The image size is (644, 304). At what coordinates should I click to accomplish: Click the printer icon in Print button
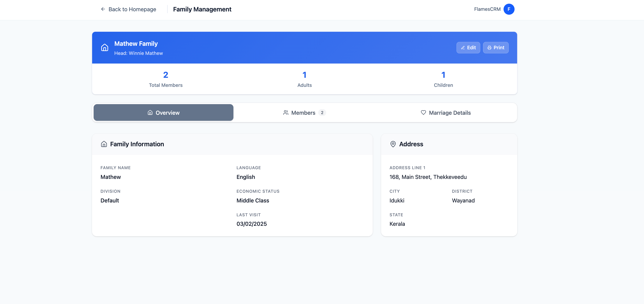click(x=489, y=48)
